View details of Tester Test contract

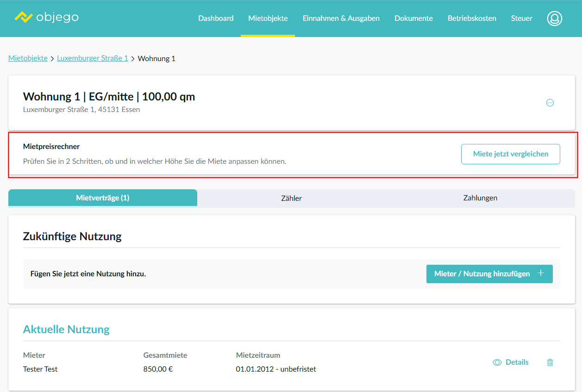(x=511, y=362)
